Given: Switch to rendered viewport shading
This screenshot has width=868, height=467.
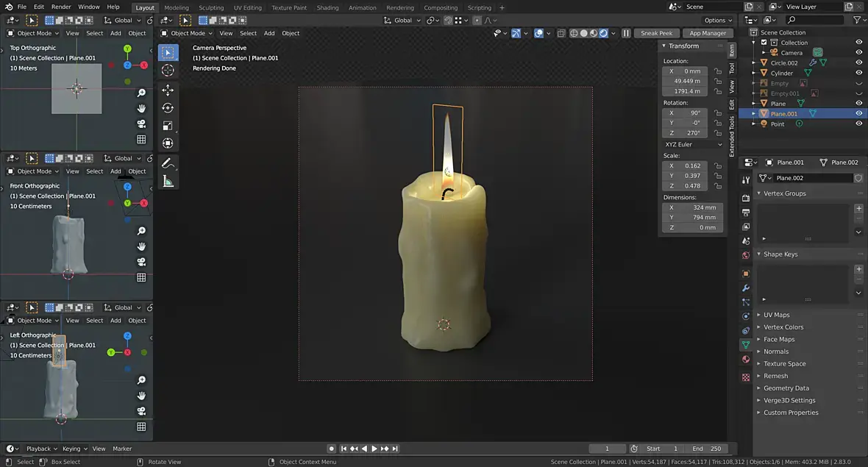Looking at the screenshot, I should (603, 33).
